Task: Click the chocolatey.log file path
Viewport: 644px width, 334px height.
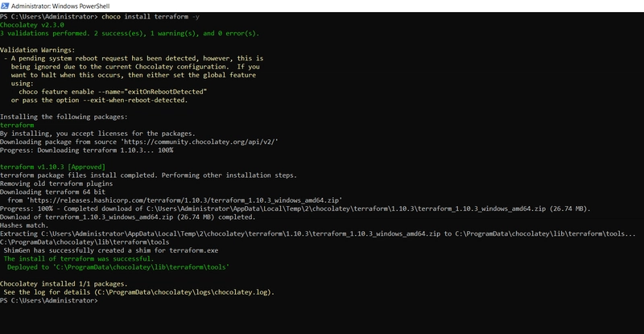Action: 183,292
